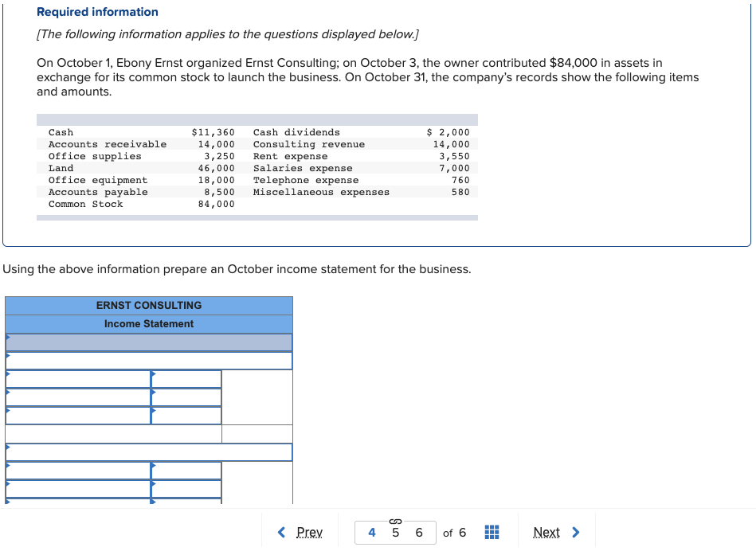Click the '46,000' Land amount
756x555 pixels.
point(216,168)
